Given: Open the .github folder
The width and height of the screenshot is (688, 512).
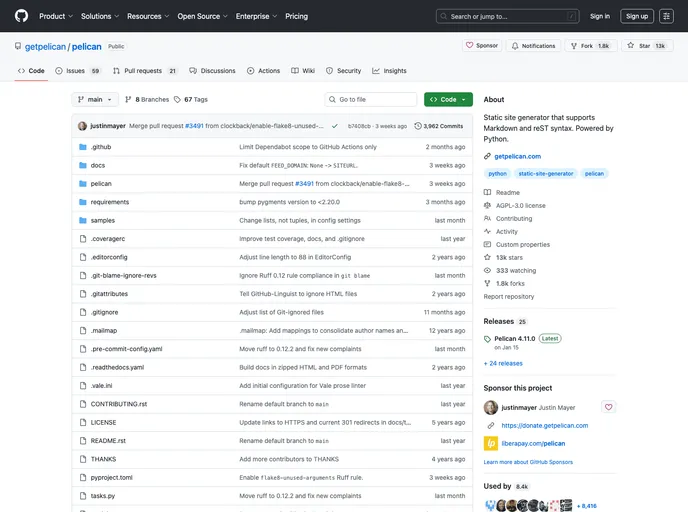Looking at the screenshot, I should coord(101,147).
